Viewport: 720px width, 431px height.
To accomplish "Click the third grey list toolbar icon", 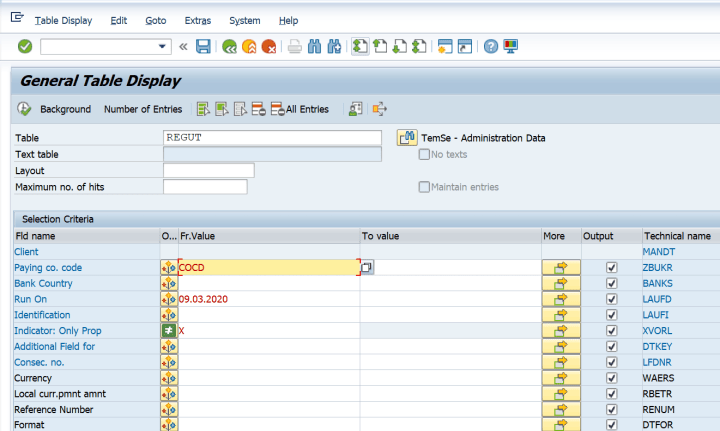I will (240, 109).
